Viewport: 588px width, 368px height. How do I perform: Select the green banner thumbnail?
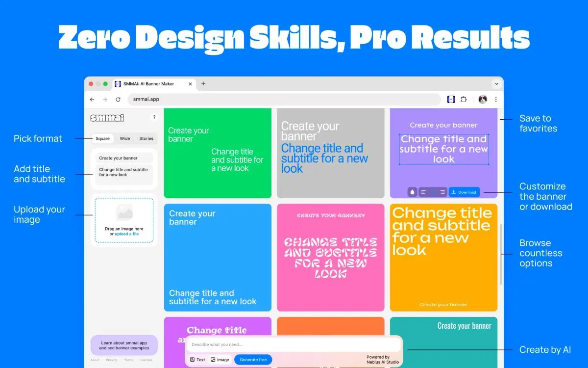(x=218, y=153)
